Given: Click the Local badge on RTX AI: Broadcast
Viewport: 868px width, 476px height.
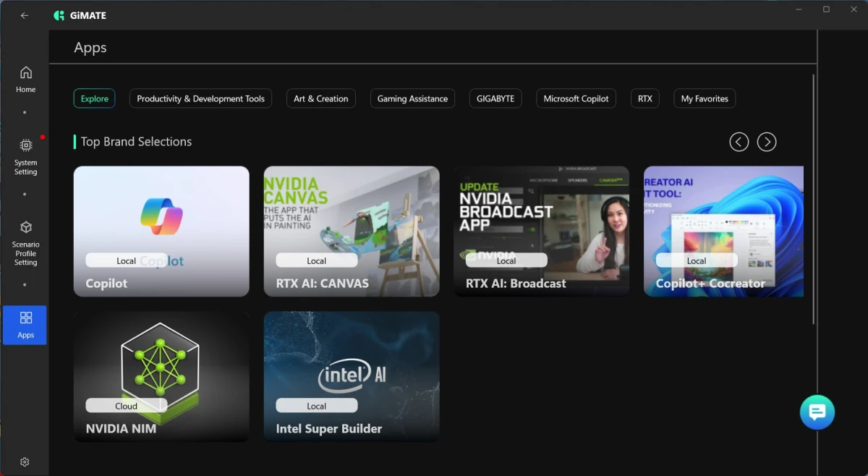Looking at the screenshot, I should pos(506,260).
